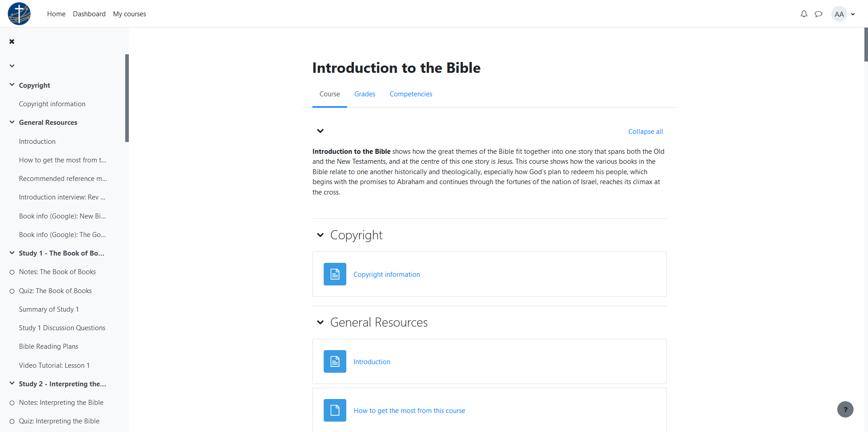Screen dimensions: 868x432
Task: Collapse the Copyright section in the main content
Action: [321, 235]
